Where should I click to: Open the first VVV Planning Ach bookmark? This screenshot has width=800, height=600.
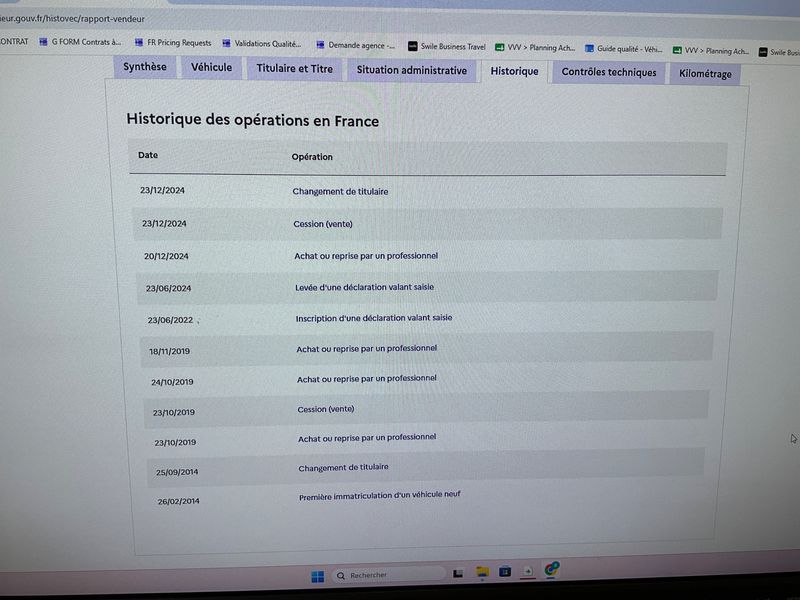(535, 47)
